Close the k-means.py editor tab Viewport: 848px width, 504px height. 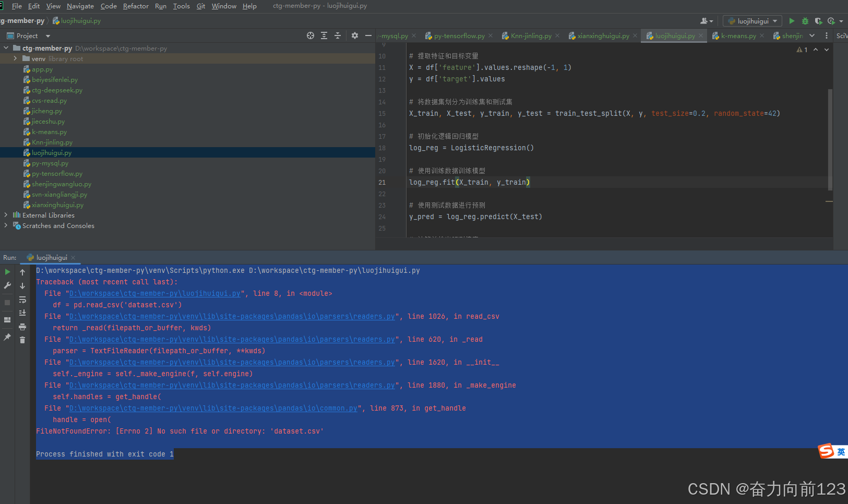(762, 36)
